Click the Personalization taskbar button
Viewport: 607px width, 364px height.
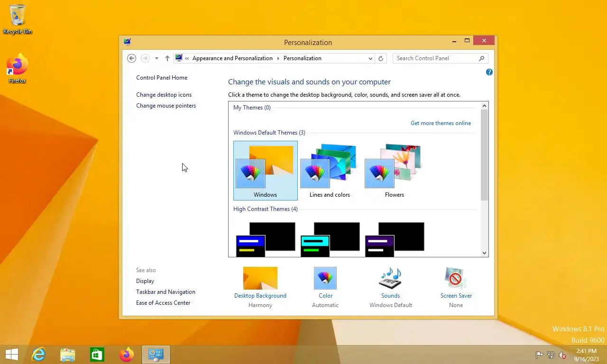[x=156, y=355]
